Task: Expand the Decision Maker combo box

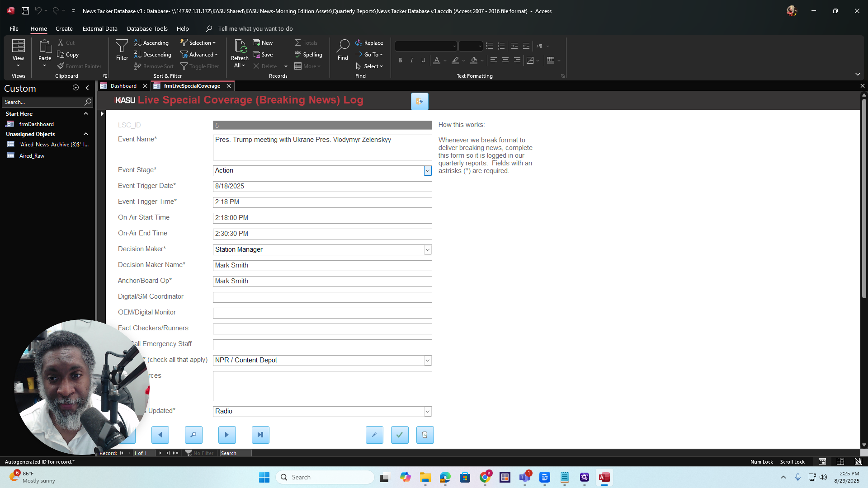Action: tap(427, 250)
